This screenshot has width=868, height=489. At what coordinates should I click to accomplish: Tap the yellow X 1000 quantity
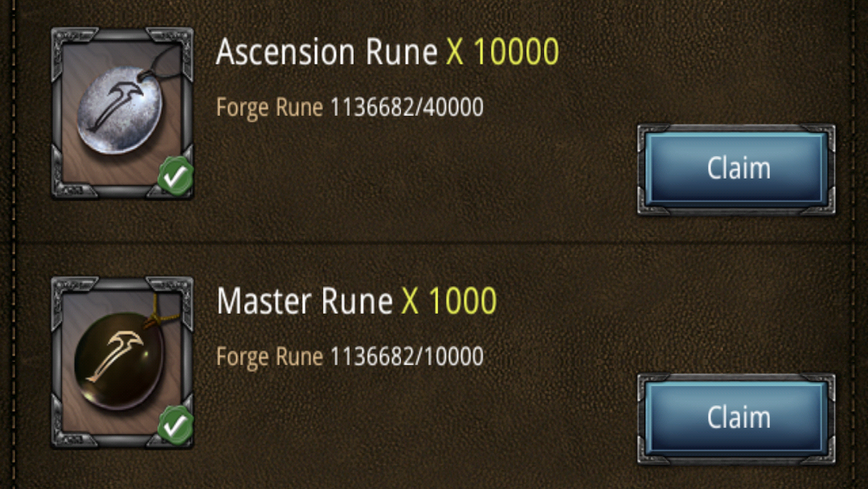[x=449, y=302]
